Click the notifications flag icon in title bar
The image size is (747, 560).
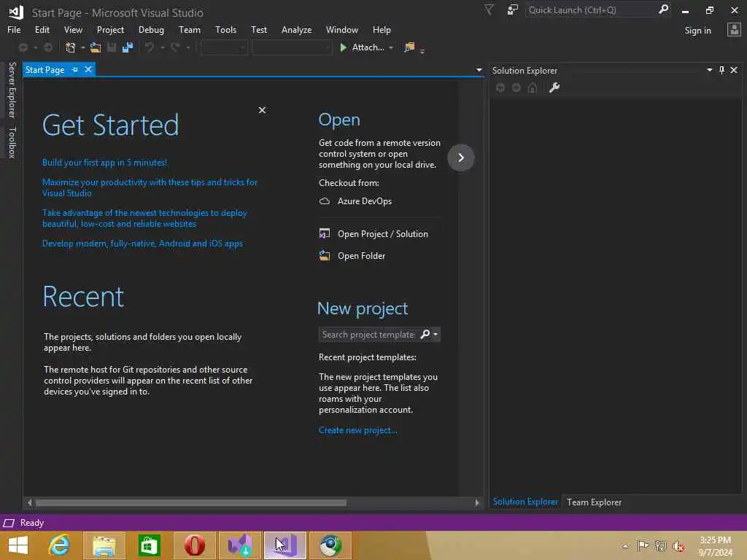click(x=489, y=9)
